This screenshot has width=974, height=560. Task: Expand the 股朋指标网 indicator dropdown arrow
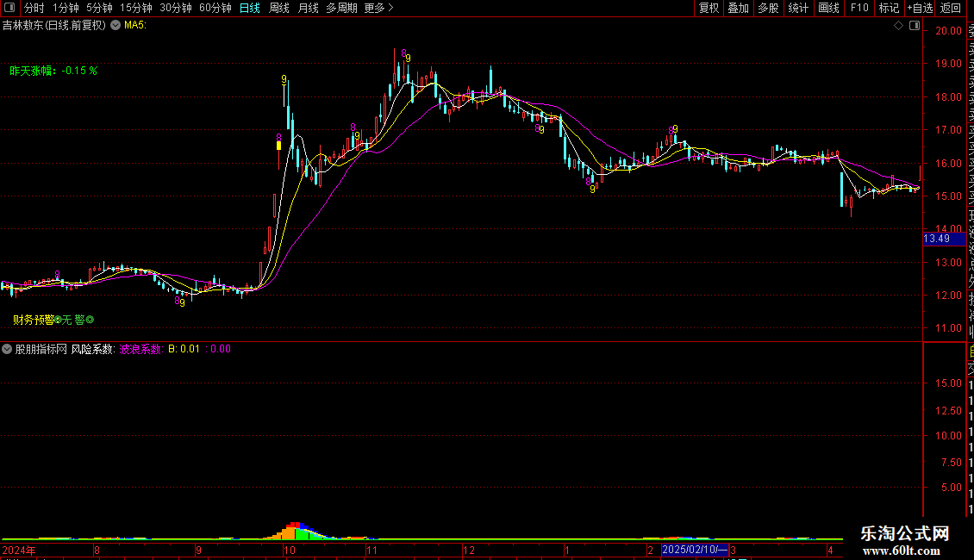tap(7, 349)
